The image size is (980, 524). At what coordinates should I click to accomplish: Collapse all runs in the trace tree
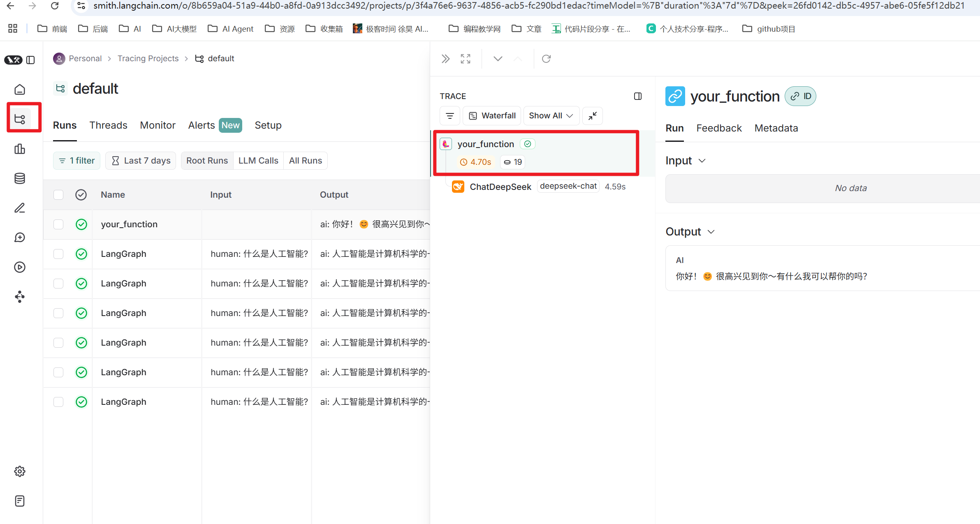592,115
